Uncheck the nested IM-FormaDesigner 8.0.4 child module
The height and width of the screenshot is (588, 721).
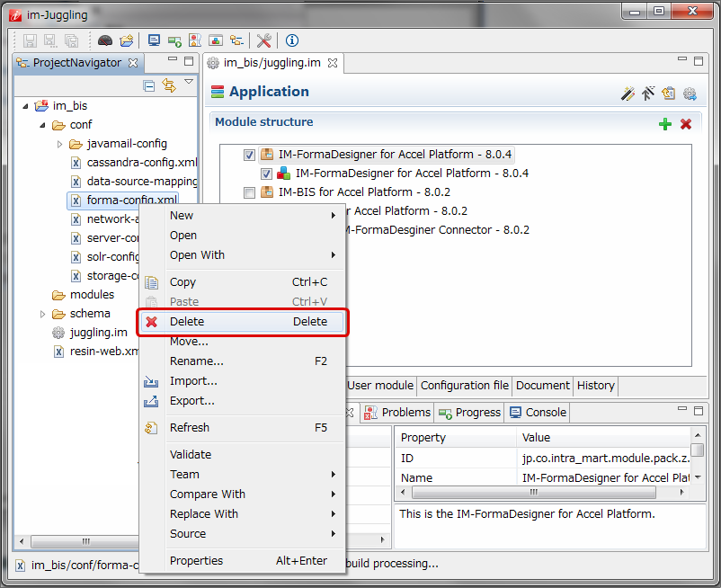click(x=266, y=174)
